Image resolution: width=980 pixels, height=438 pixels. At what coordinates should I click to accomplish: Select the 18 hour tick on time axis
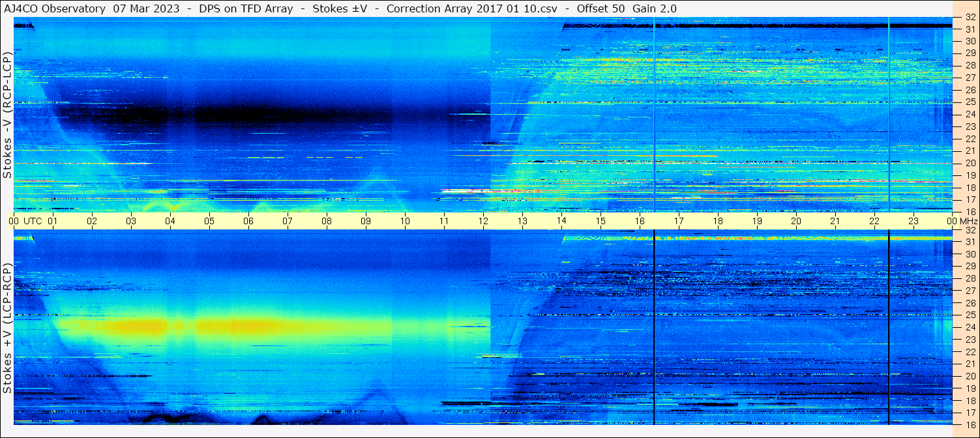click(718, 221)
